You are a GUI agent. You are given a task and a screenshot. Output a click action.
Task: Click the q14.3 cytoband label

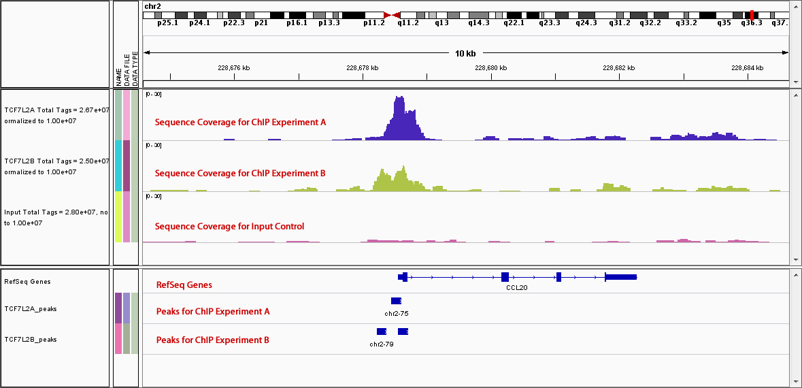pyautogui.click(x=479, y=23)
